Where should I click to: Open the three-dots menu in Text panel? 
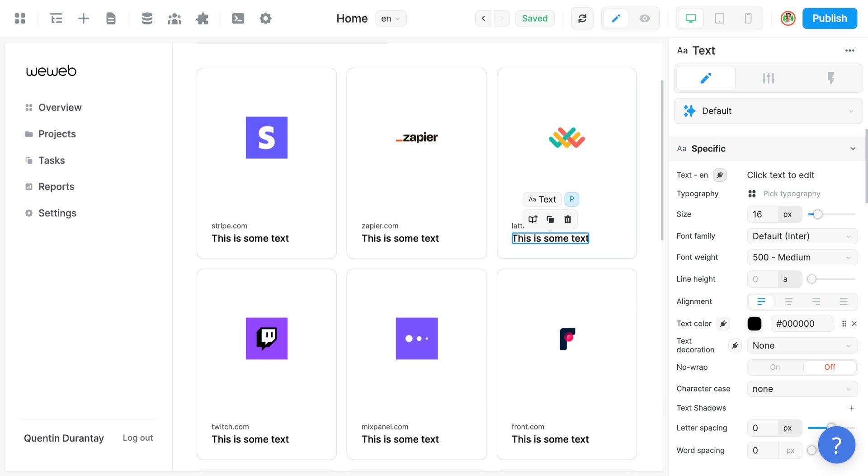850,51
